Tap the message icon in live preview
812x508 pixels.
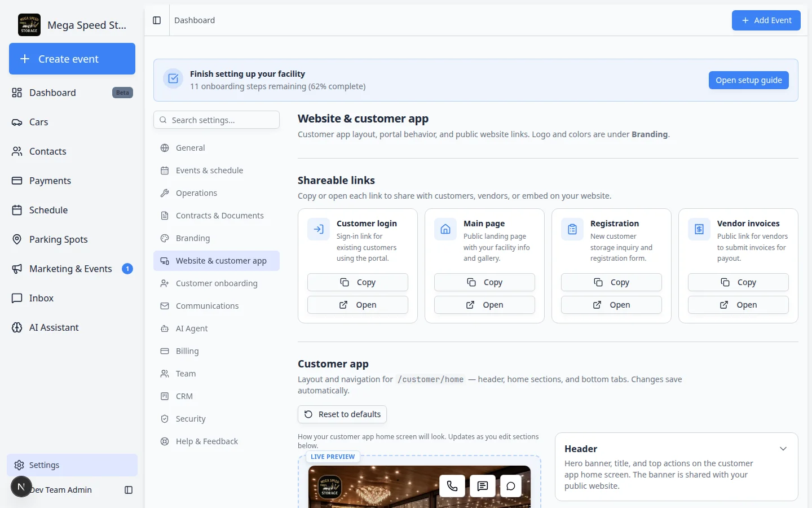coord(483,485)
